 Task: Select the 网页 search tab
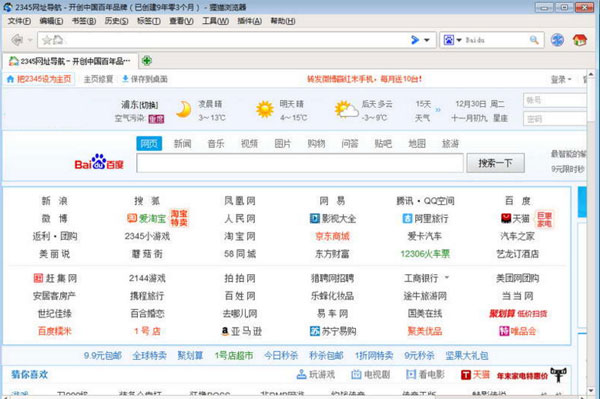(x=149, y=143)
